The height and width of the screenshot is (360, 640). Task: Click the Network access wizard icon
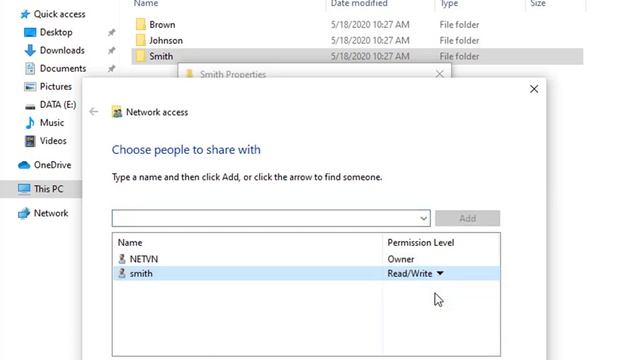(x=117, y=112)
